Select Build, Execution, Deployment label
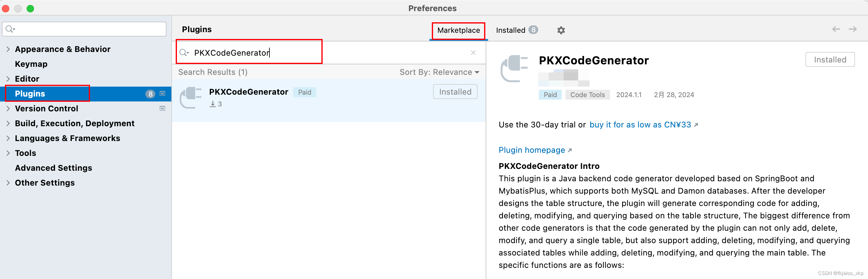This screenshot has width=868, height=279. click(75, 123)
